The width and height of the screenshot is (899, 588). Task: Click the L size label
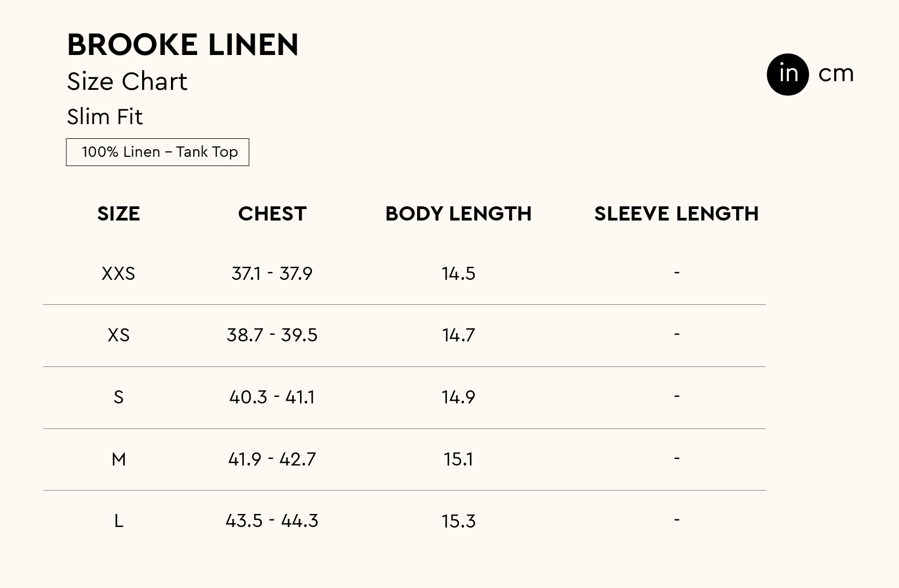118,521
